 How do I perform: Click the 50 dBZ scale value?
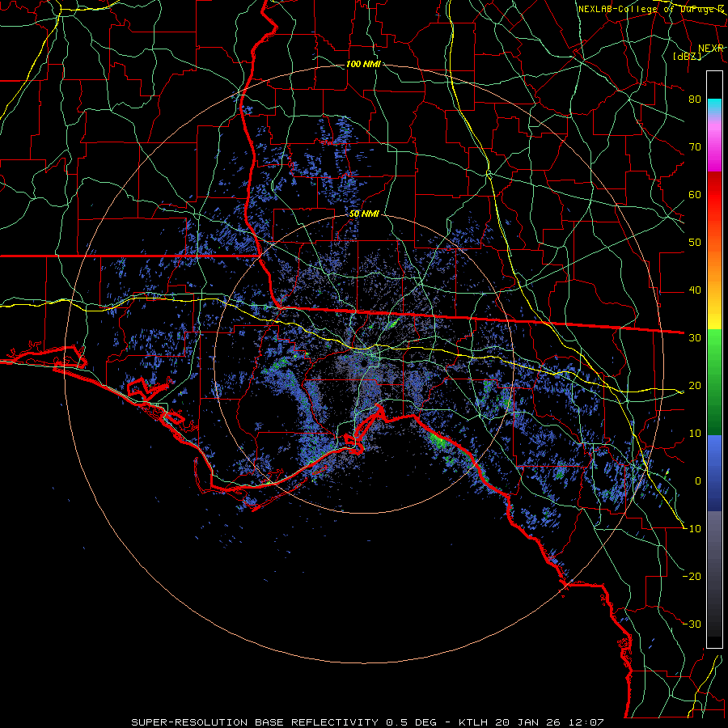695,243
